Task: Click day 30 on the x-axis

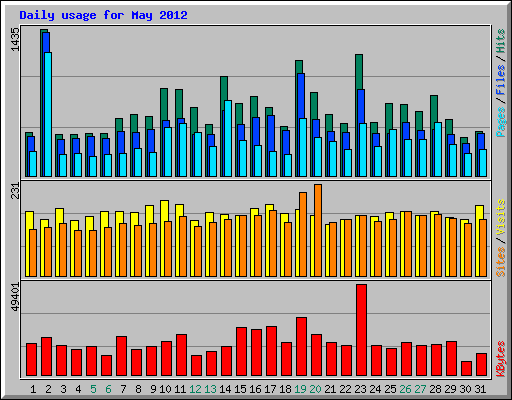Action: point(465,389)
